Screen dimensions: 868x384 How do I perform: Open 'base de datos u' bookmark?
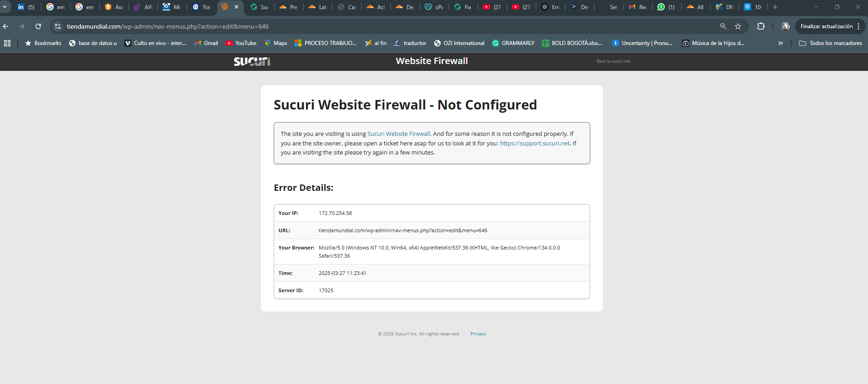pos(93,43)
